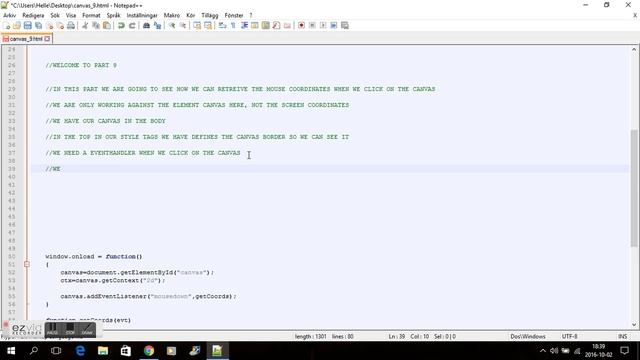Click the Redo arrow icon

(132, 25)
